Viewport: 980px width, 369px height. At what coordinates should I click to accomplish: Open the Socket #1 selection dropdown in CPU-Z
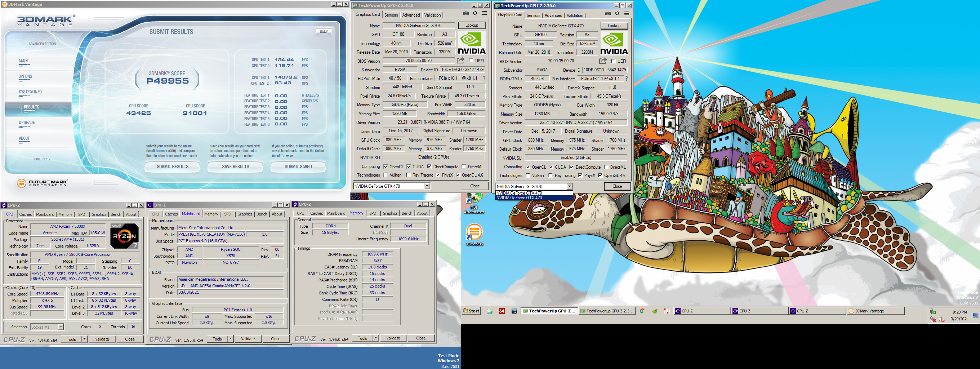pyautogui.click(x=47, y=327)
